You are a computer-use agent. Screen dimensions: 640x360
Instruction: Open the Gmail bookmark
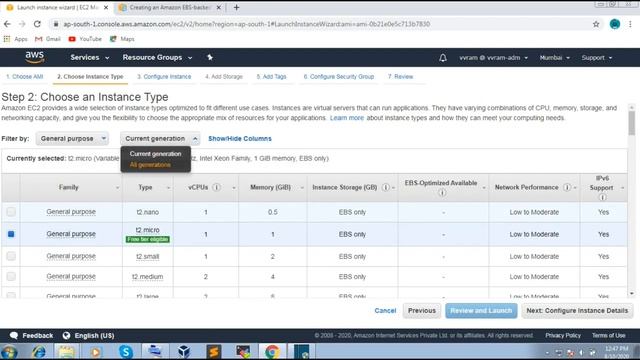point(48,39)
